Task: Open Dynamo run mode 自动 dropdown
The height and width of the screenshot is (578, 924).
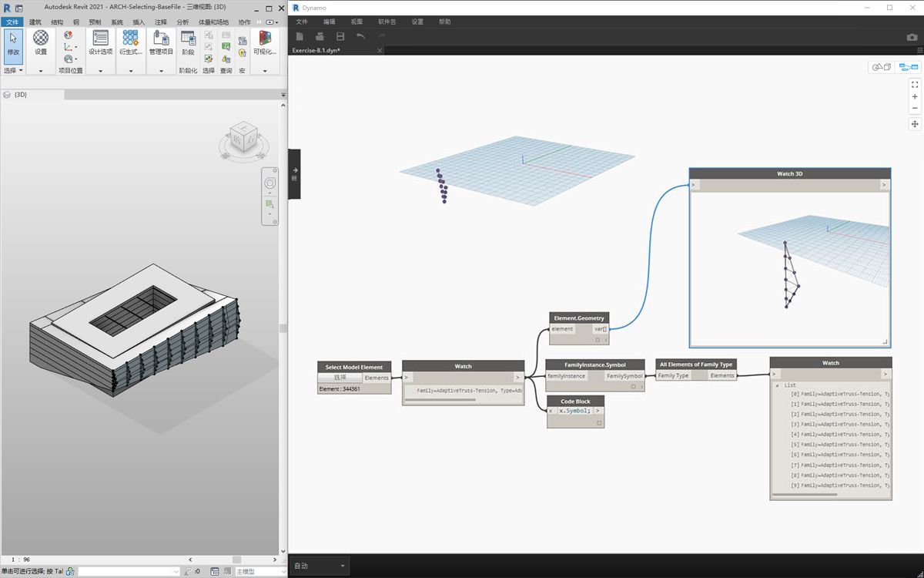Action: pos(320,566)
